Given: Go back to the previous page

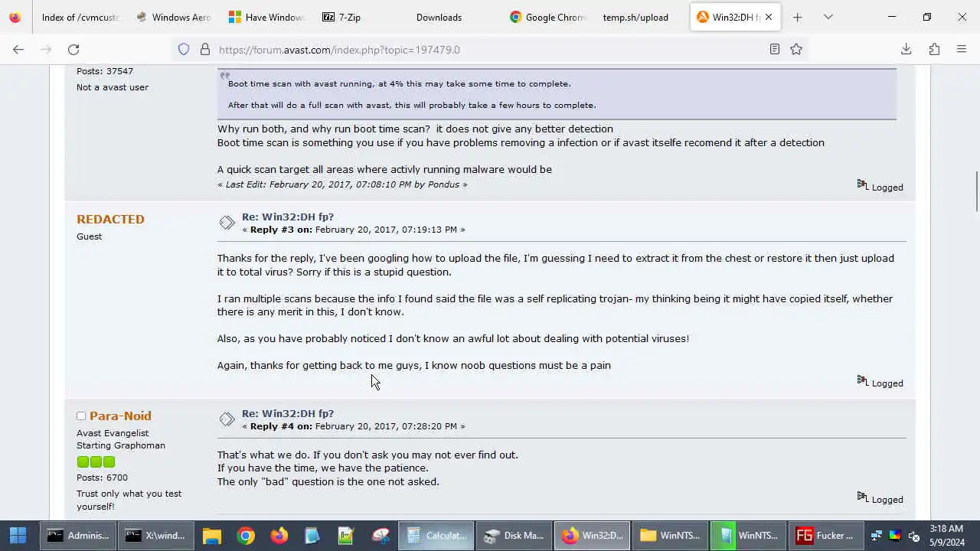Looking at the screenshot, I should click(18, 50).
